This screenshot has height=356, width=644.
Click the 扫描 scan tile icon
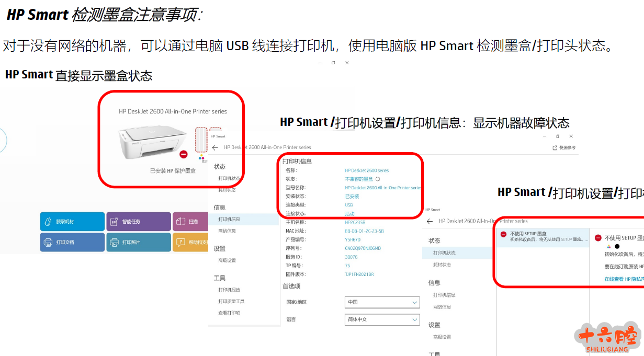(179, 222)
